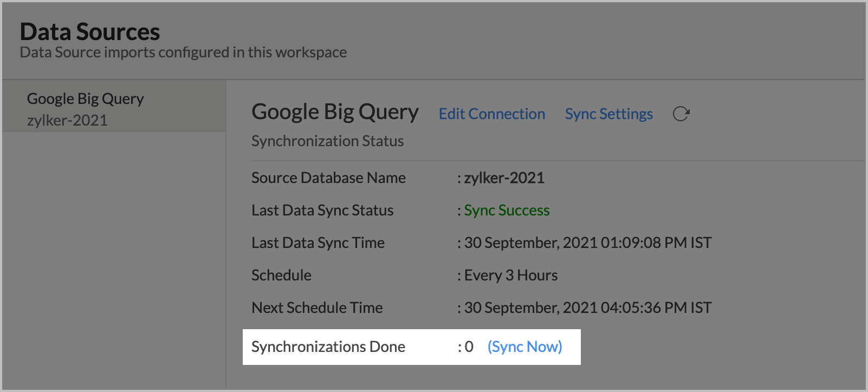Click the Next Schedule Time label

pos(317,308)
